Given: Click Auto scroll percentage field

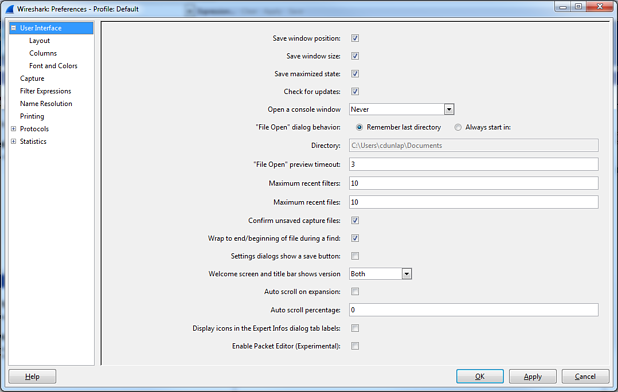Looking at the screenshot, I should pos(474,310).
